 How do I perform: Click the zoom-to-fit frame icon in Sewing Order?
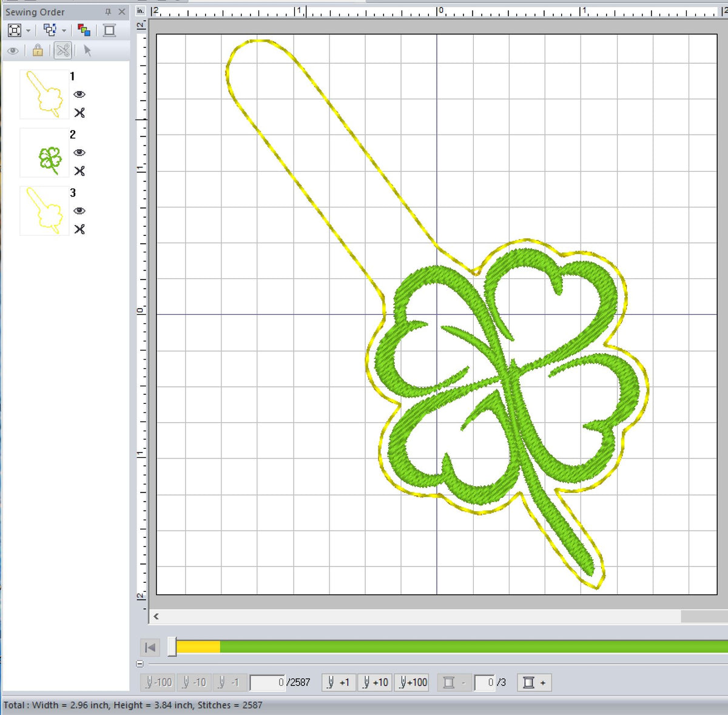[15, 30]
